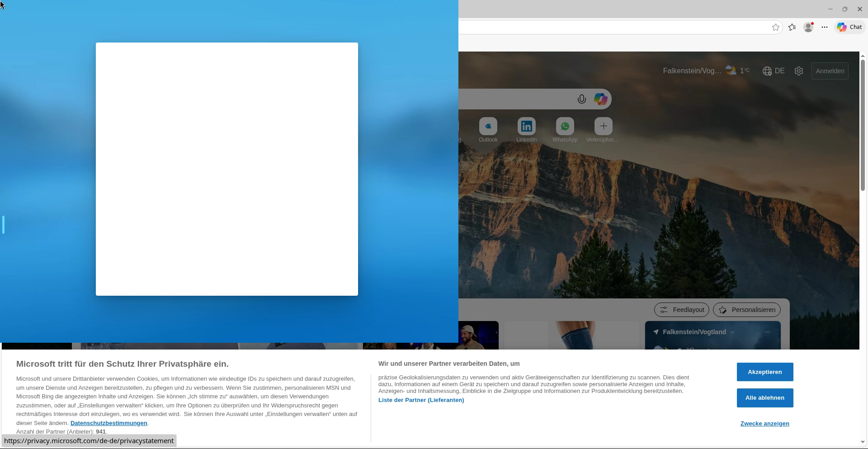This screenshot has height=449, width=868.
Task: Click the Anmelden sign-in button
Action: 830,71
